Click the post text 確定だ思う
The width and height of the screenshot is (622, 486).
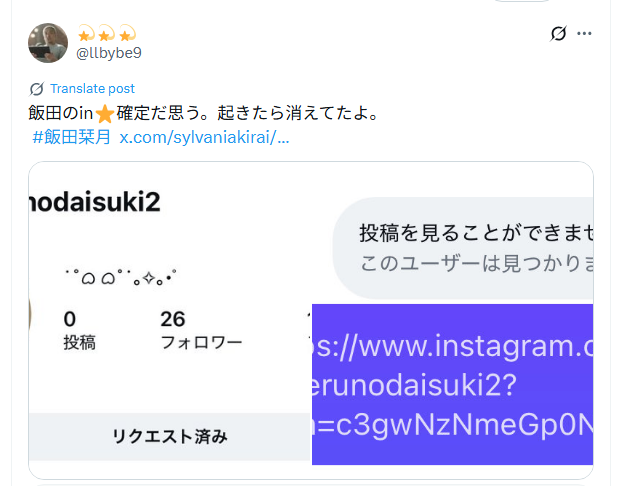[x=157, y=113]
